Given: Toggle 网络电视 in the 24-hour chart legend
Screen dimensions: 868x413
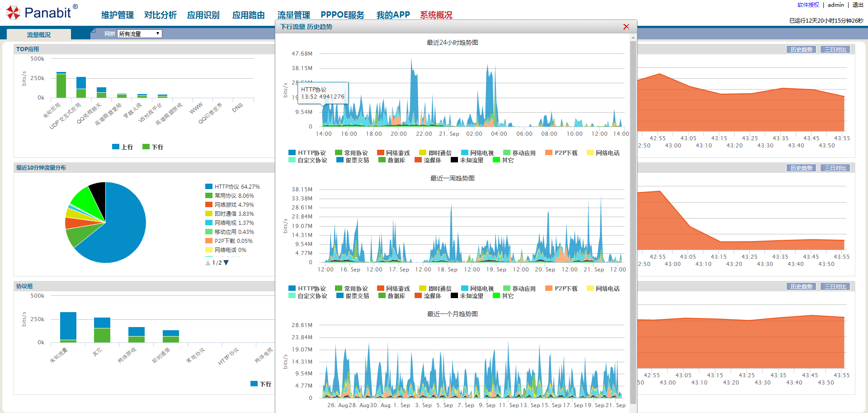Looking at the screenshot, I should 477,153.
